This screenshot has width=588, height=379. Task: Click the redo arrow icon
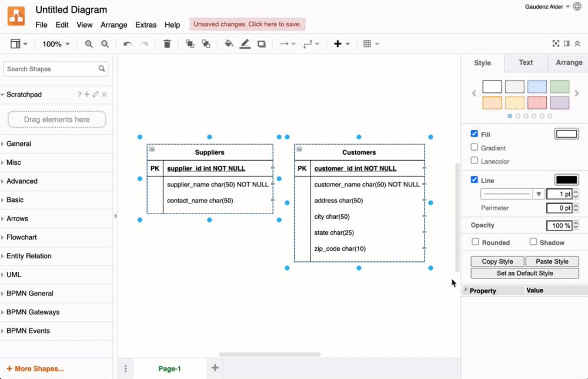(144, 44)
